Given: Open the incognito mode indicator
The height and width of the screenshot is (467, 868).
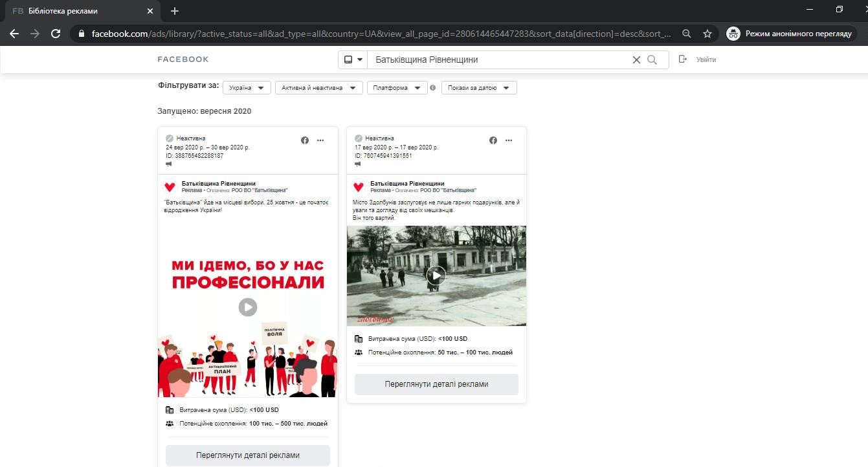Looking at the screenshot, I should click(x=790, y=34).
